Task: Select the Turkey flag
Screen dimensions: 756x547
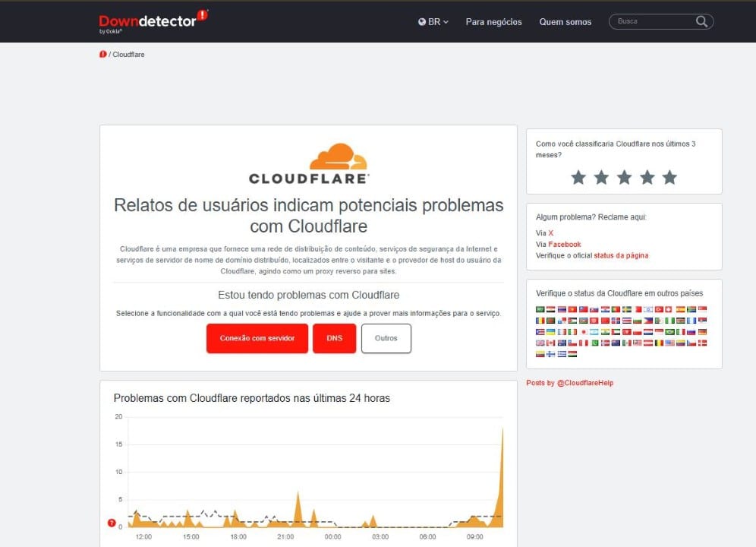Action: coord(659,309)
